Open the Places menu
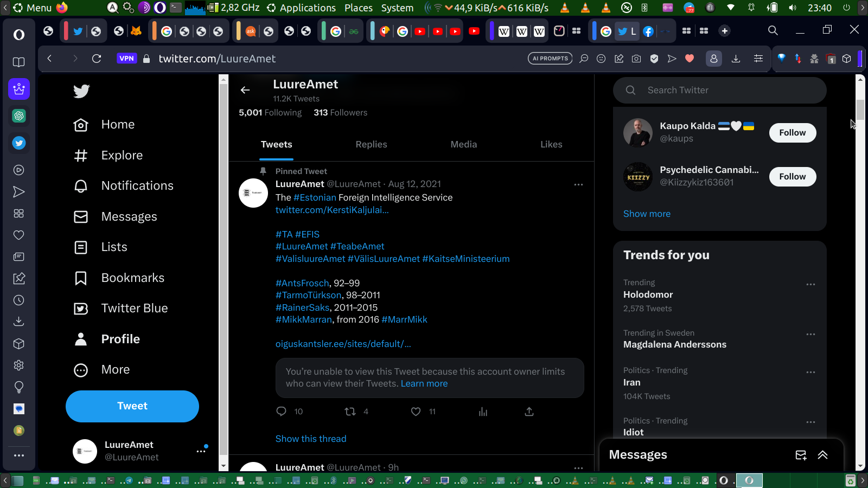The width and height of the screenshot is (868, 488). click(x=359, y=8)
